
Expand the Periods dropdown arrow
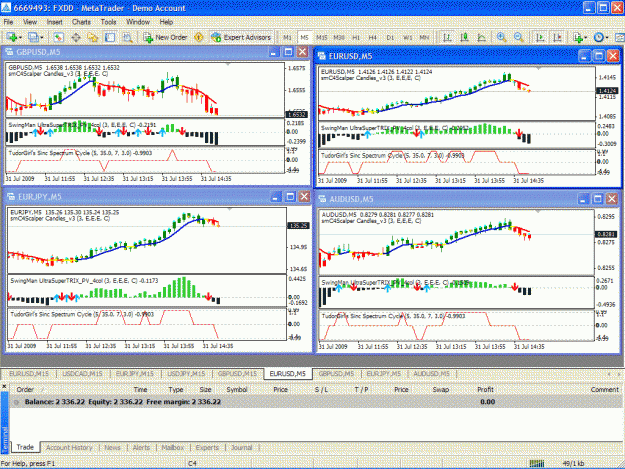tap(607, 37)
